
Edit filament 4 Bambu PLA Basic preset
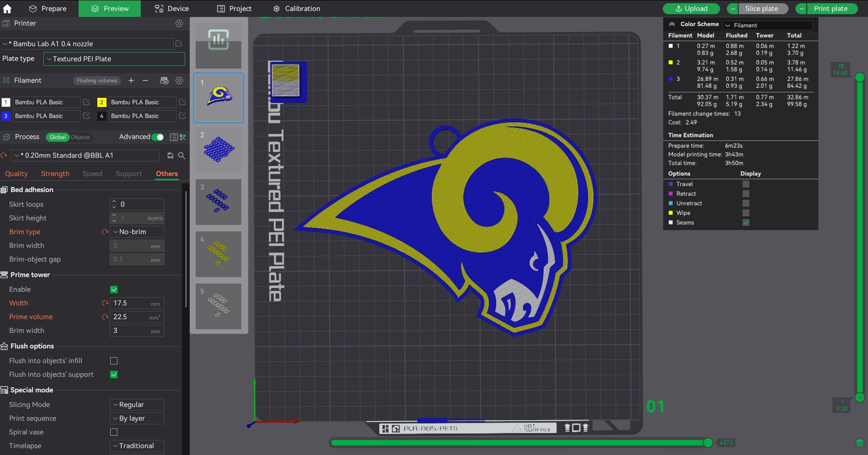182,116
